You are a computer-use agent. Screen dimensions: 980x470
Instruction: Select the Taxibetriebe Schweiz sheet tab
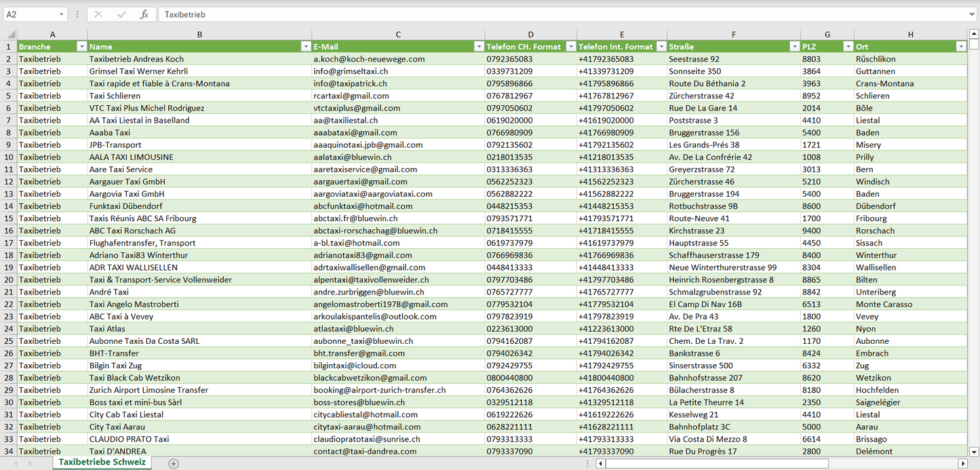tap(102, 463)
